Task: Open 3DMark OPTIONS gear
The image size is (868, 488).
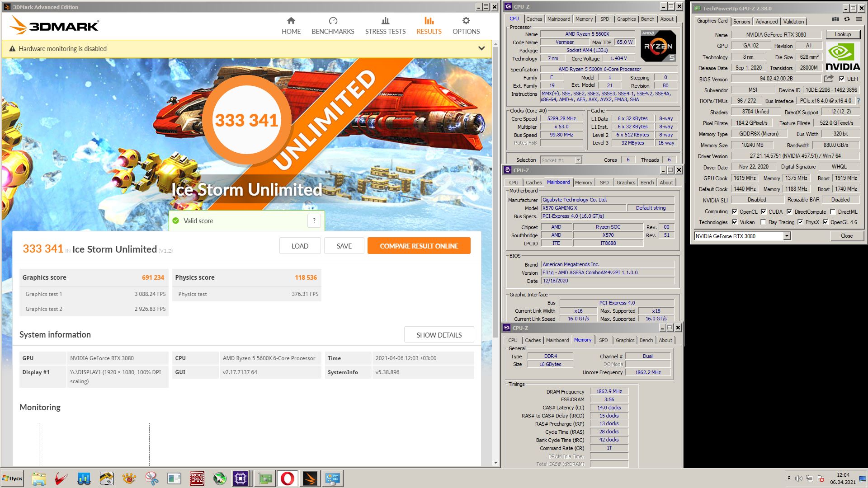Action: pos(466,26)
